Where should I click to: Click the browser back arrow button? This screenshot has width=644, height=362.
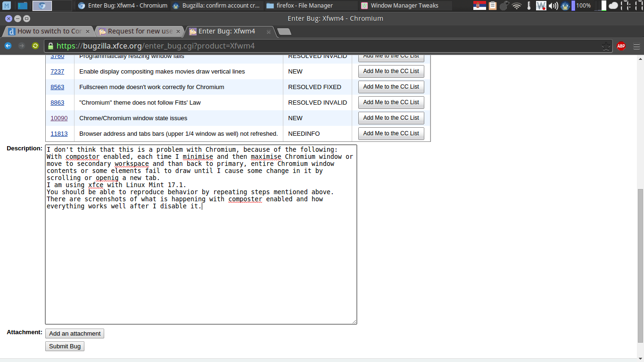pyautogui.click(x=8, y=46)
